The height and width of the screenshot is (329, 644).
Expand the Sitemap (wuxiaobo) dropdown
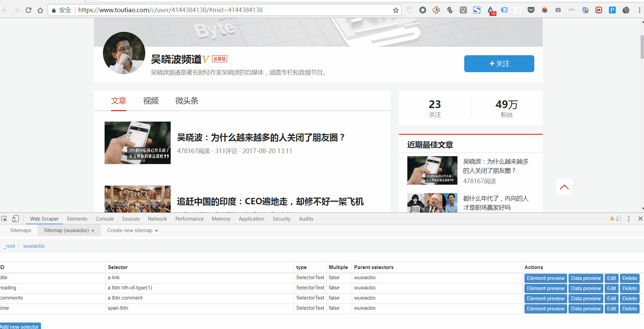point(69,230)
